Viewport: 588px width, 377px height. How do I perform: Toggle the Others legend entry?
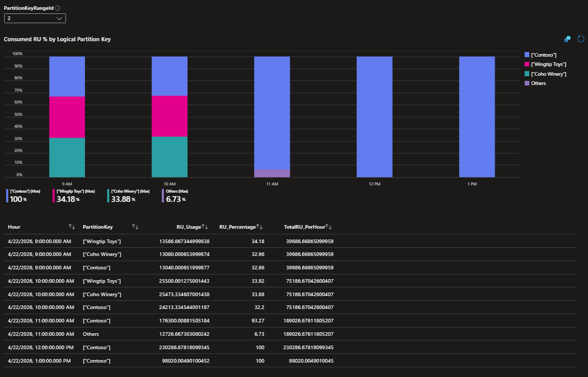(x=535, y=83)
